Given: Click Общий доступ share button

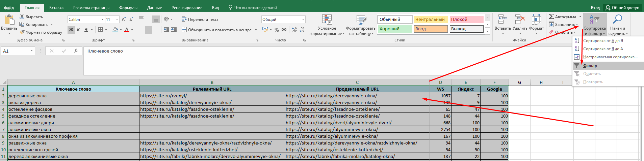Looking at the screenshot, I should 622,7.
